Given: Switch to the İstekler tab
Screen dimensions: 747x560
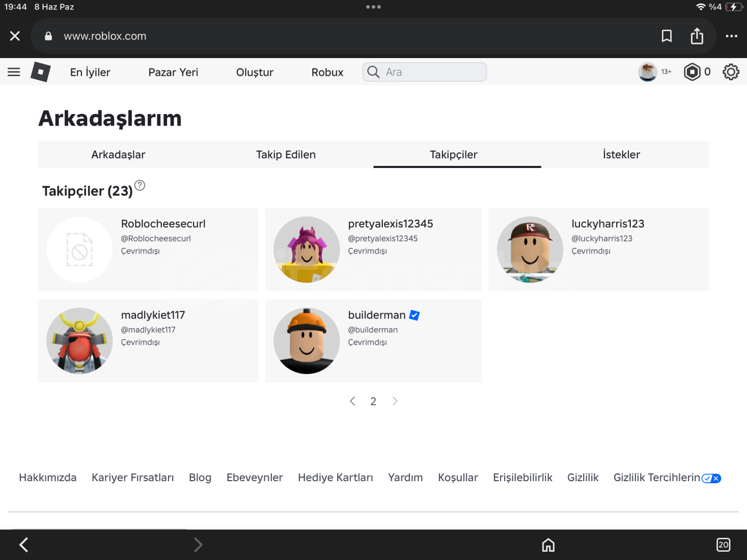Looking at the screenshot, I should tap(621, 155).
